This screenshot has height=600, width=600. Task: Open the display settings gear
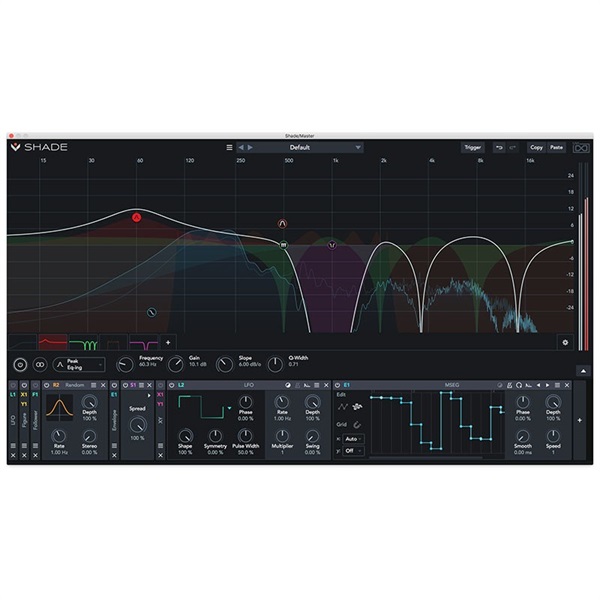coord(565,342)
